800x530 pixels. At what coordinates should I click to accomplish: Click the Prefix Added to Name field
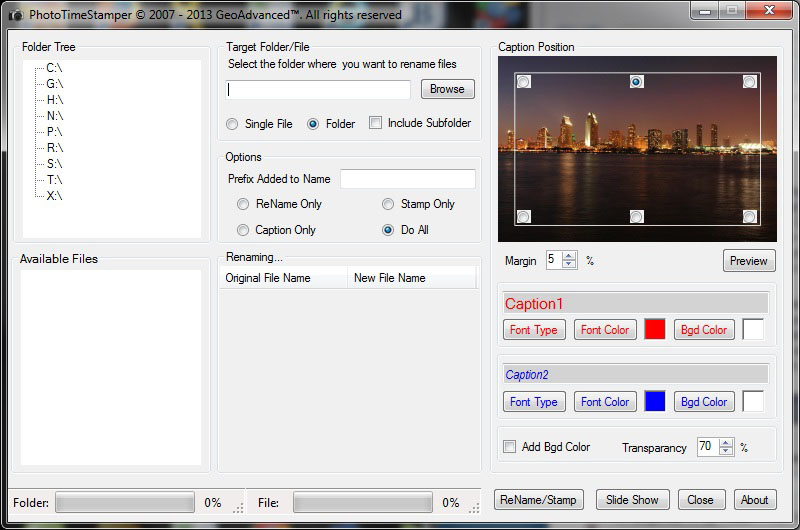click(x=407, y=179)
